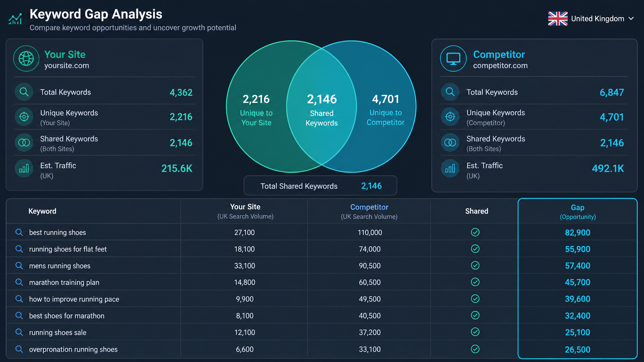Image resolution: width=644 pixels, height=362 pixels.
Task: Click the 45,700 gap value
Action: [x=578, y=282]
